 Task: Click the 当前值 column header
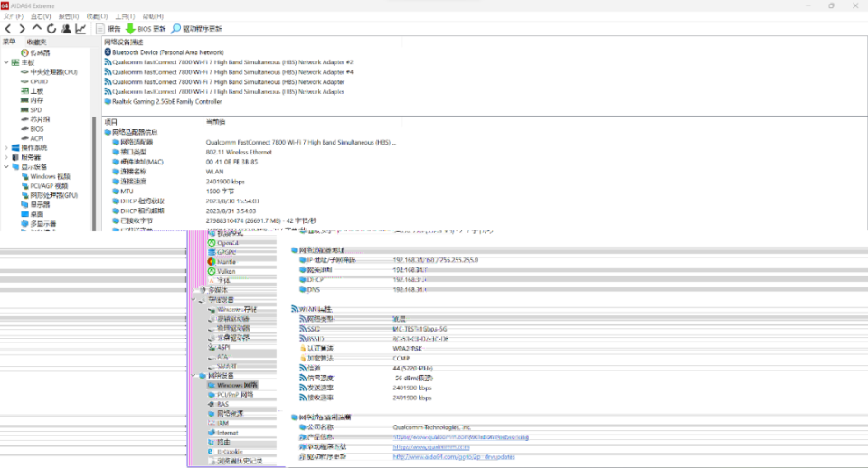pyautogui.click(x=215, y=122)
